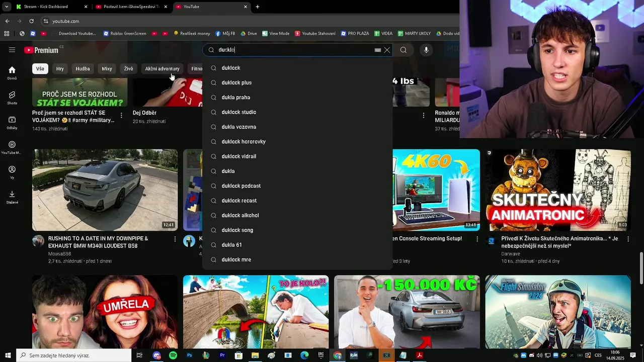Open a new browser tab
The image size is (644, 362).
[x=258, y=7]
